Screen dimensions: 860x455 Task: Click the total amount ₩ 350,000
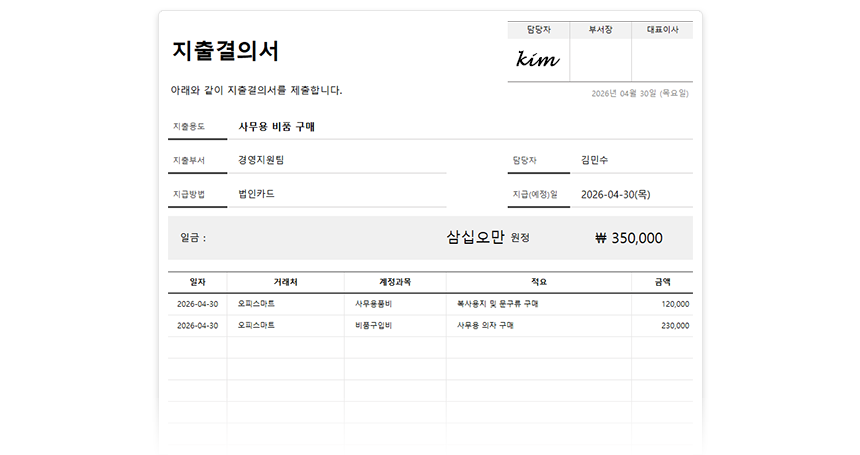629,238
